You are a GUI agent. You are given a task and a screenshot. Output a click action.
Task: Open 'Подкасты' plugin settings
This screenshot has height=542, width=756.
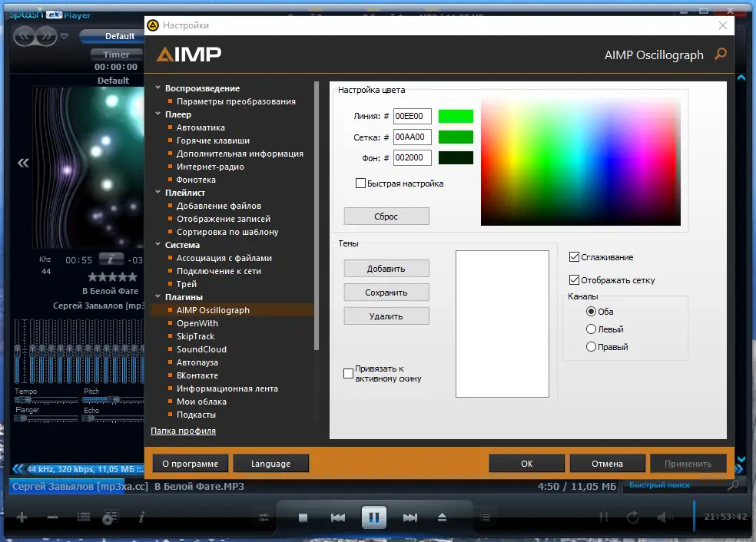[x=196, y=415]
